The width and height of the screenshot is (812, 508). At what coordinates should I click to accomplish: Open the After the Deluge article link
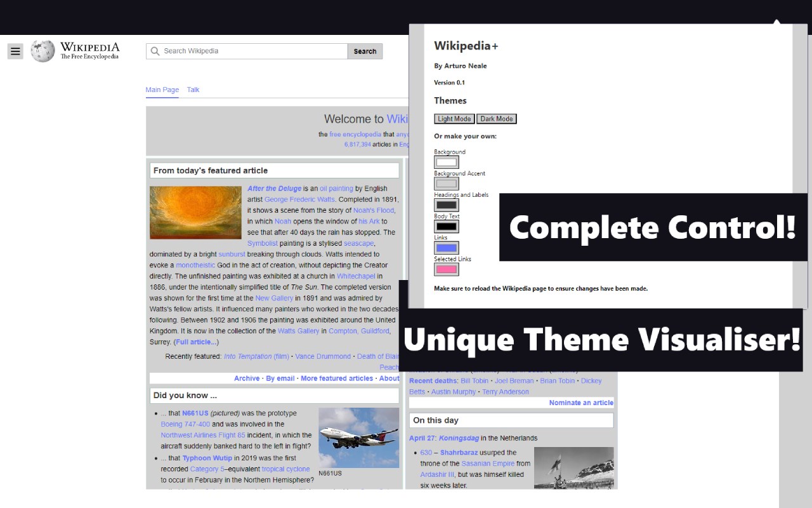point(274,189)
